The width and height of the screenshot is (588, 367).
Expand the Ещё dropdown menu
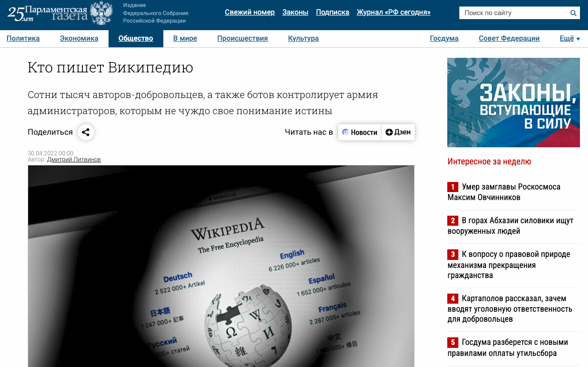569,38
